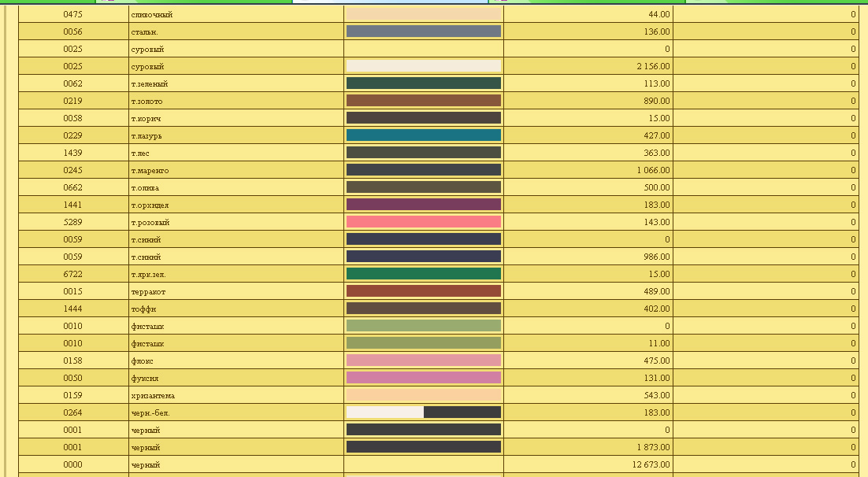Select swatch in т.синий row with 986.00

pyautogui.click(x=424, y=256)
